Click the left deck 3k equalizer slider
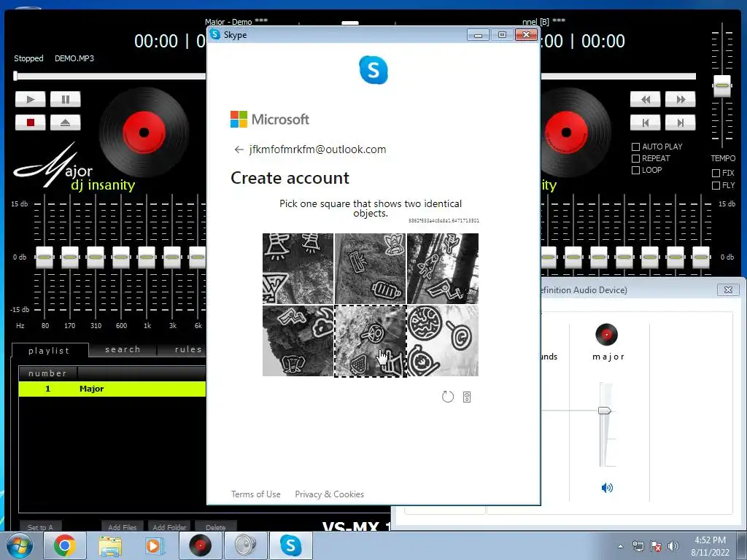Screen dimensions: 747x560 [172, 257]
